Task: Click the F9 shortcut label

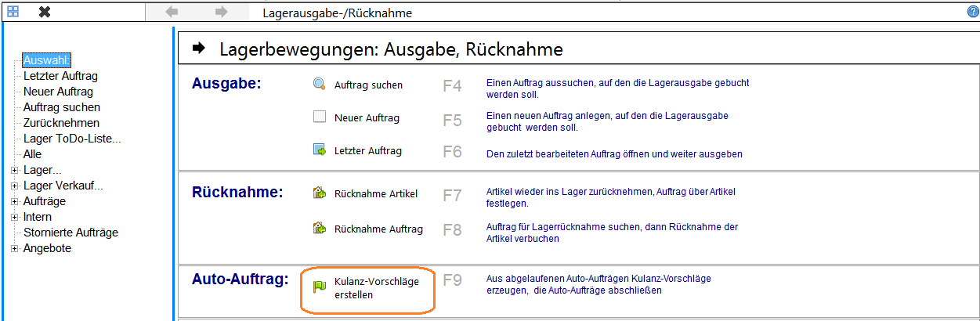Action: coord(452,280)
